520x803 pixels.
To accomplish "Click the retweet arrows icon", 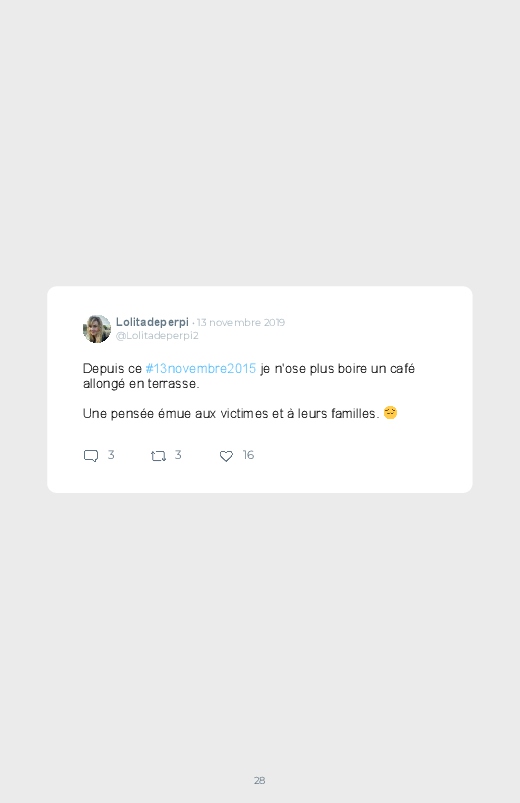I will tap(158, 456).
